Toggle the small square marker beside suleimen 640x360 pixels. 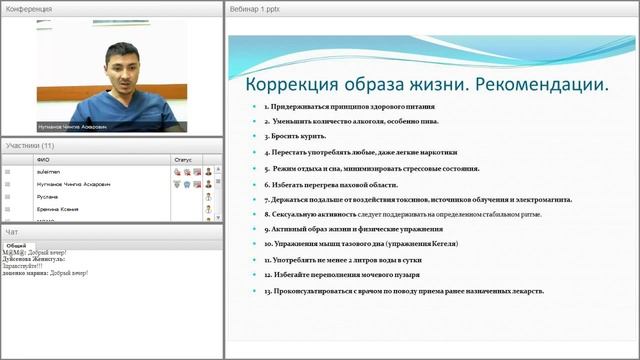tap(7, 172)
